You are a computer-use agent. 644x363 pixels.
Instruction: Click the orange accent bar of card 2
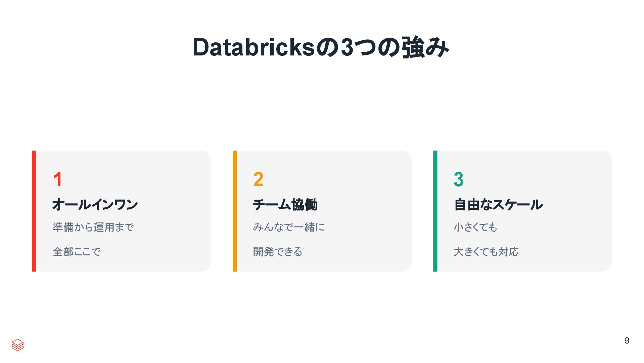click(235, 211)
